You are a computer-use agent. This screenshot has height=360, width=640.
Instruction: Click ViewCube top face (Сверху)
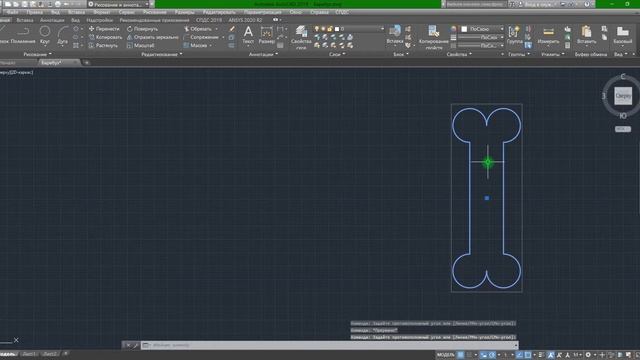[x=623, y=96]
